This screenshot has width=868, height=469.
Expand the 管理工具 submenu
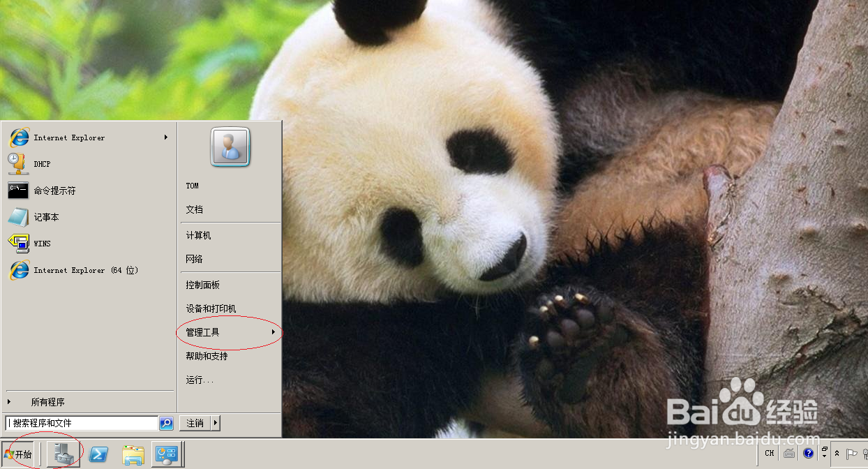point(204,332)
